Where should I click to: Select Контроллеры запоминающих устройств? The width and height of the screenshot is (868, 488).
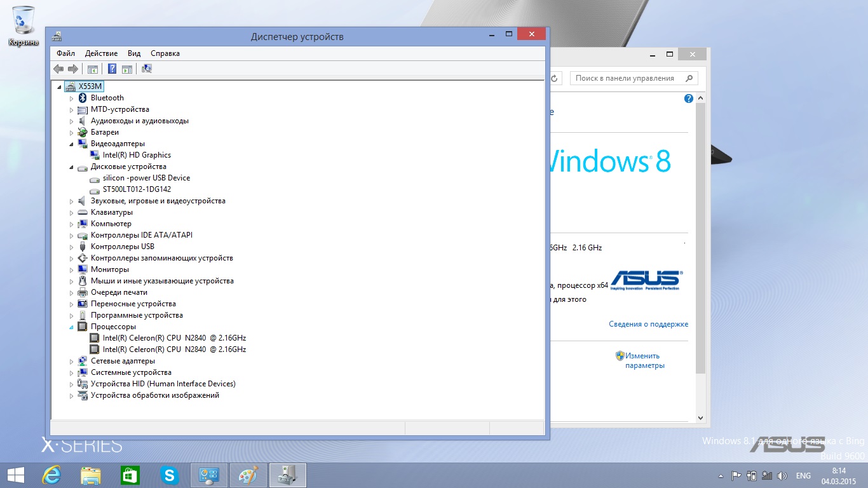tap(161, 258)
